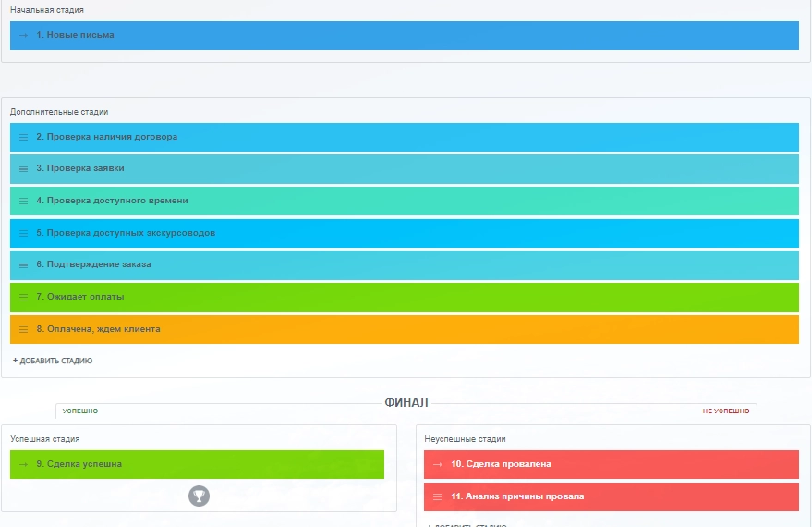
Task: Click the stage name text Сделка провалена
Action: (502, 464)
